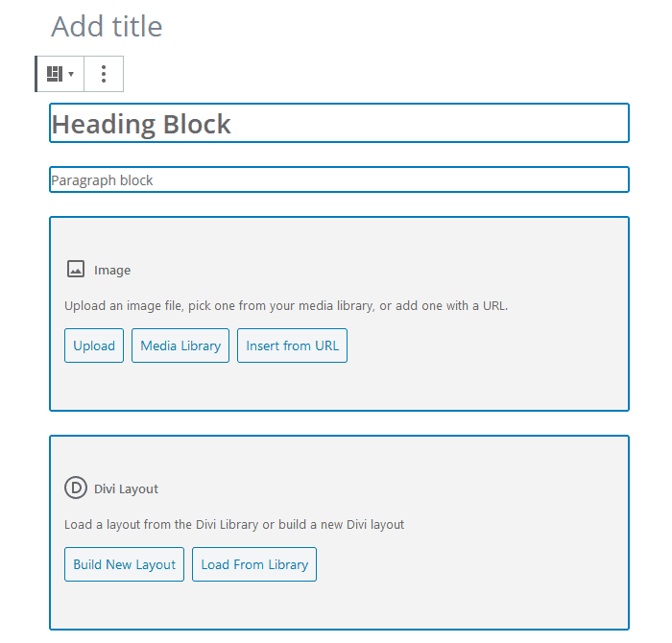Start with Build New Layout button
Viewport: 672px width, 643px height.
pos(125,564)
